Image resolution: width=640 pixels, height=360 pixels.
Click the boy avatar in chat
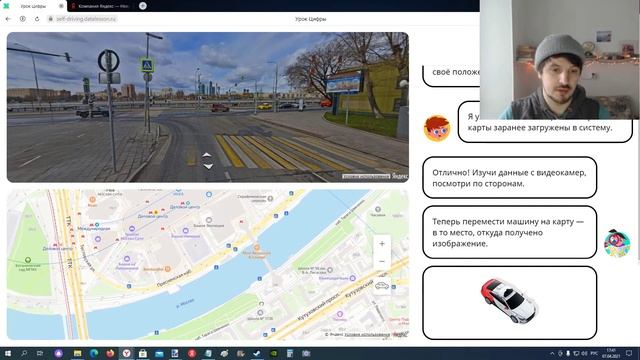(x=437, y=128)
